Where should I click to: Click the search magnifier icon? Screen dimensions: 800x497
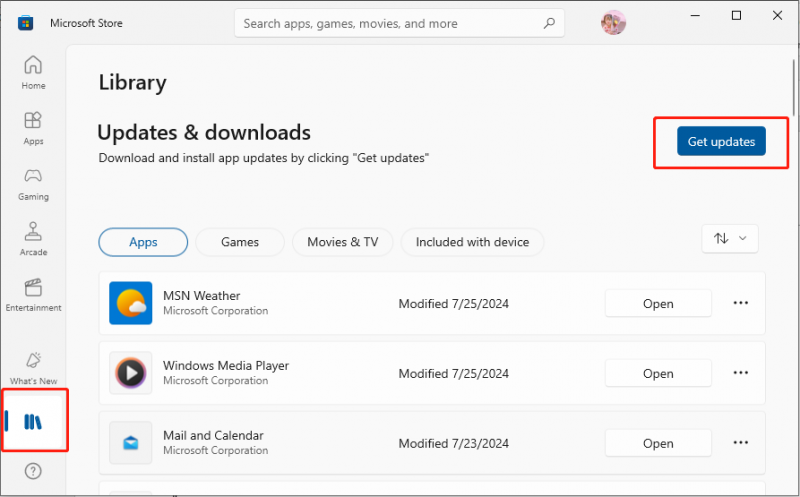point(549,23)
